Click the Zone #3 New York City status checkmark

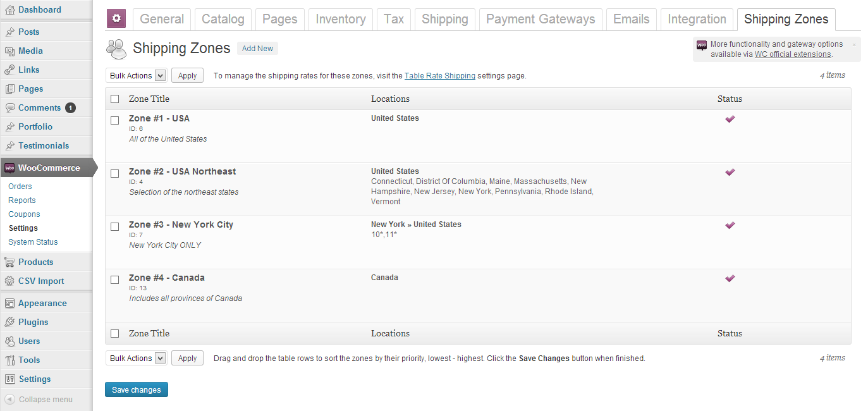pyautogui.click(x=730, y=225)
